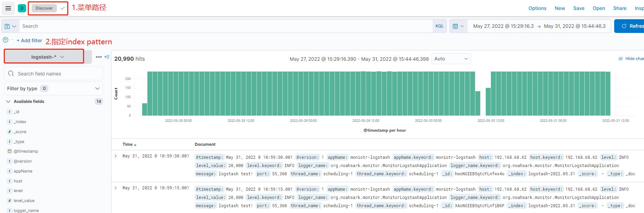Click the Add filter link
Viewport: 644px width, 213px height.
[30, 40]
